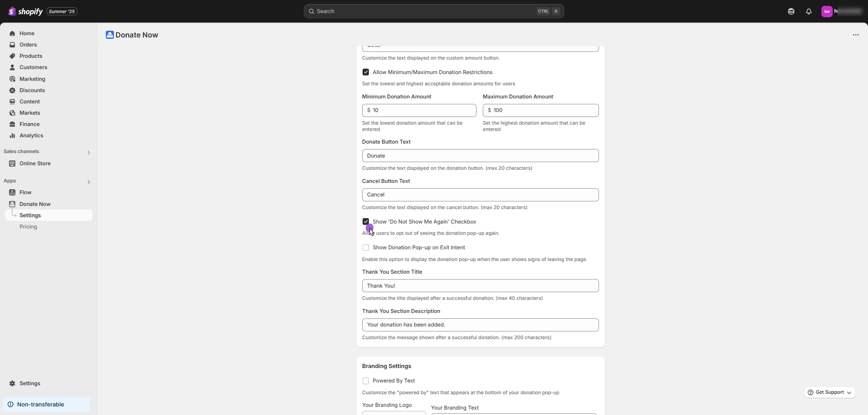This screenshot has width=868, height=415.
Task: Uncheck Allow Minimum/Maximum Donation Restrictions
Action: pyautogui.click(x=366, y=72)
